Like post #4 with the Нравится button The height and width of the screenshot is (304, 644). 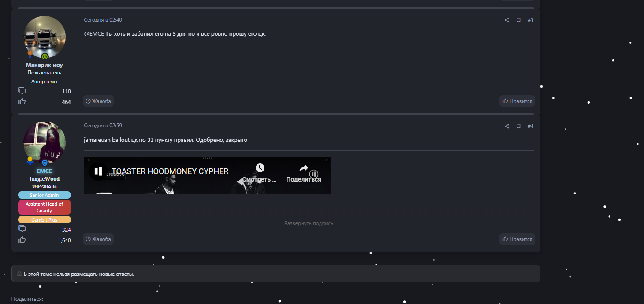[517, 239]
